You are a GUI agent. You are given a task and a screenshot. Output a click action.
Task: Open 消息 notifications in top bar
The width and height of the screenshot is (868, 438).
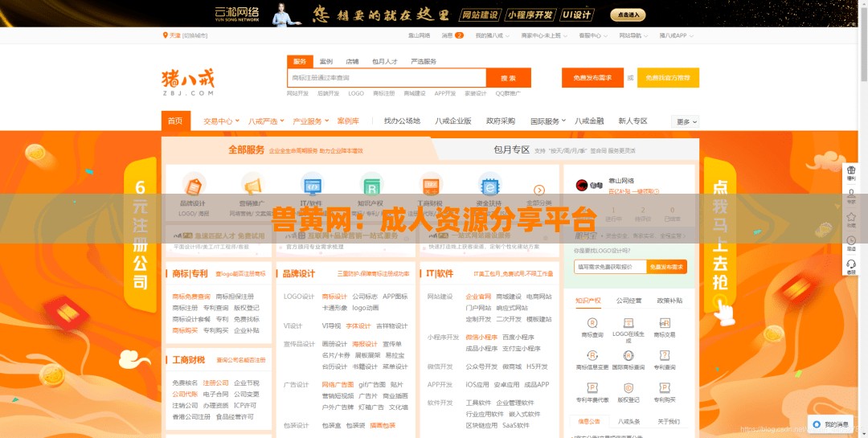tap(452, 35)
